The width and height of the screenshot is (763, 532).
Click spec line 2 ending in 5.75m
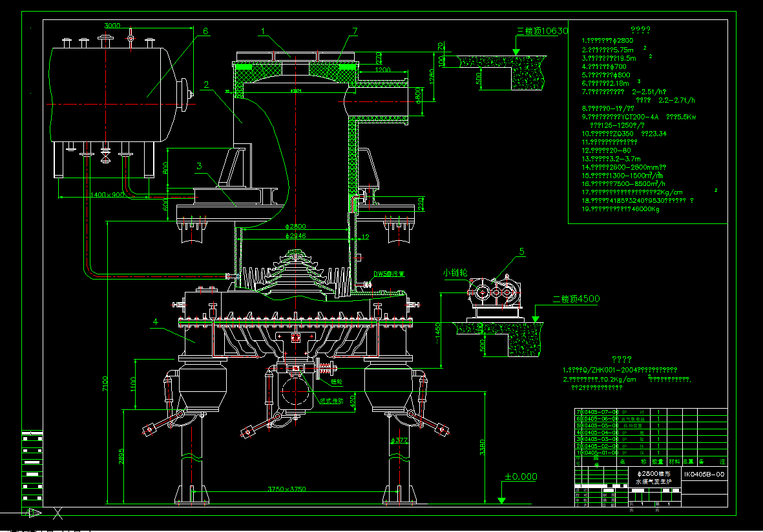(608, 50)
